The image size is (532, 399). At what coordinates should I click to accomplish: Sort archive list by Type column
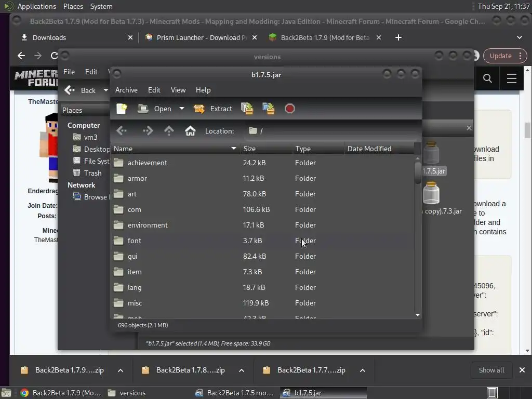[x=318, y=149]
